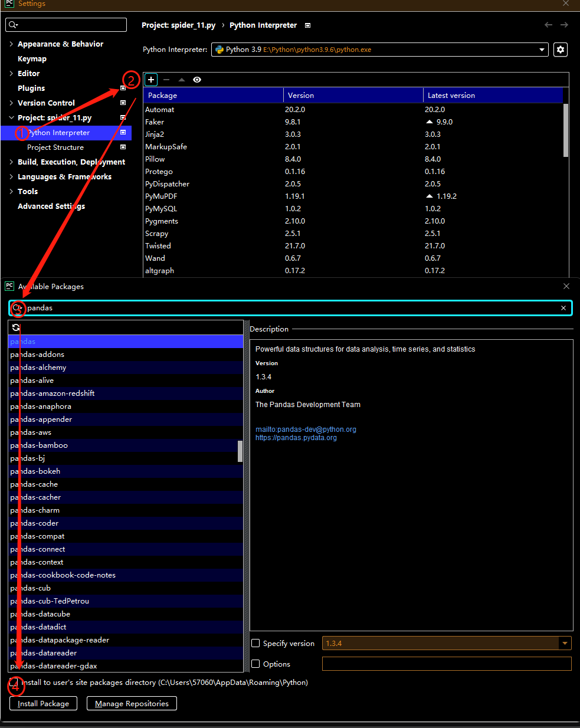Open the version 1.3.4 dropdown
The height and width of the screenshot is (728, 580).
click(x=565, y=643)
